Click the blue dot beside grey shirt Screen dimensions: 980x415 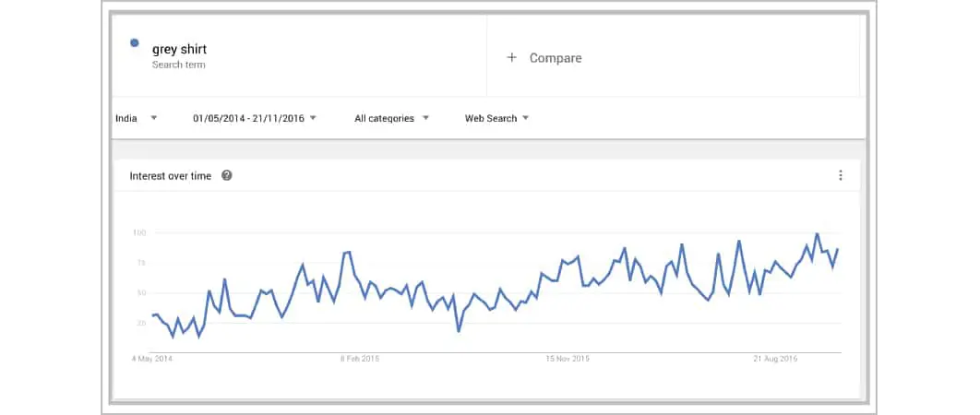point(135,42)
